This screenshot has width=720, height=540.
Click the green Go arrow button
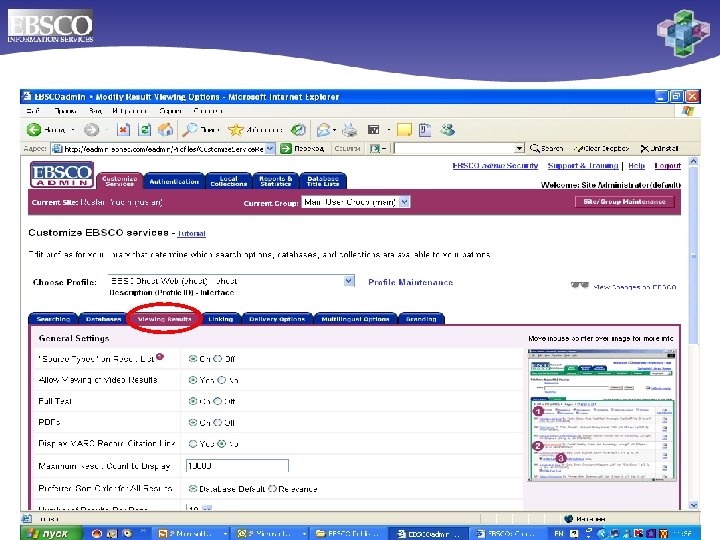coord(286,149)
